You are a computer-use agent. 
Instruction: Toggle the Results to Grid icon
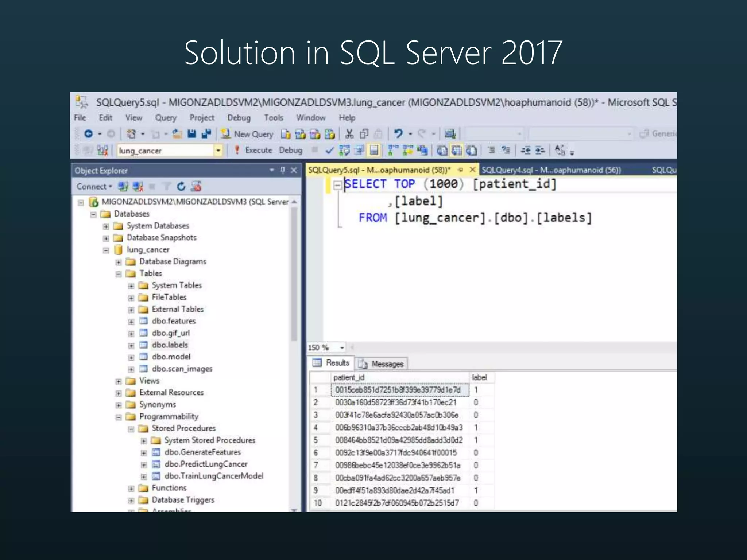click(457, 150)
